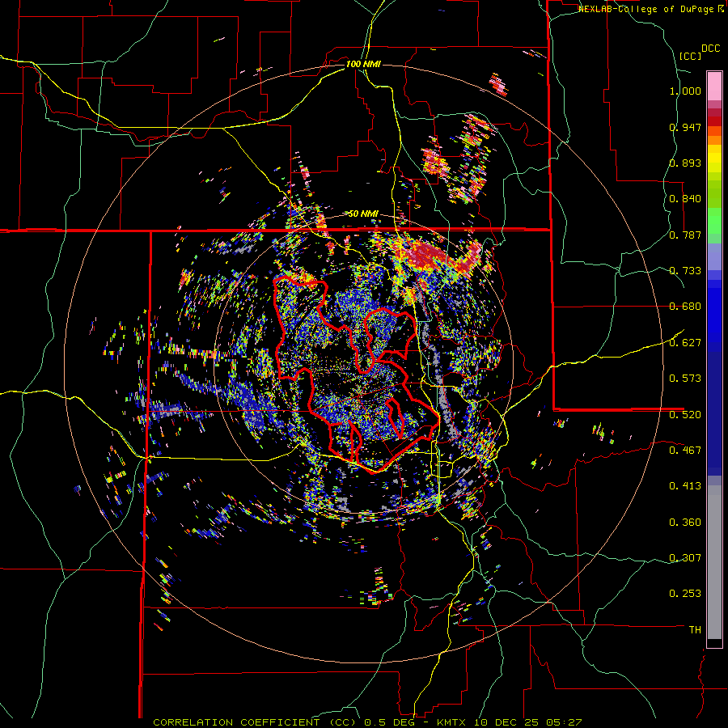Viewport: 728px width, 728px height.
Task: Pick the dark red color bar segment
Action: pos(714,121)
